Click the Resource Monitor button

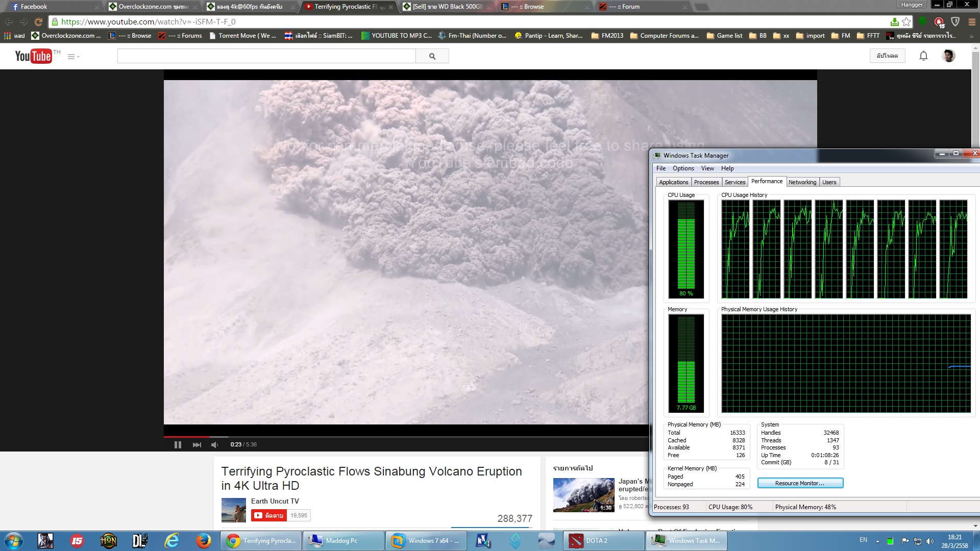point(800,483)
